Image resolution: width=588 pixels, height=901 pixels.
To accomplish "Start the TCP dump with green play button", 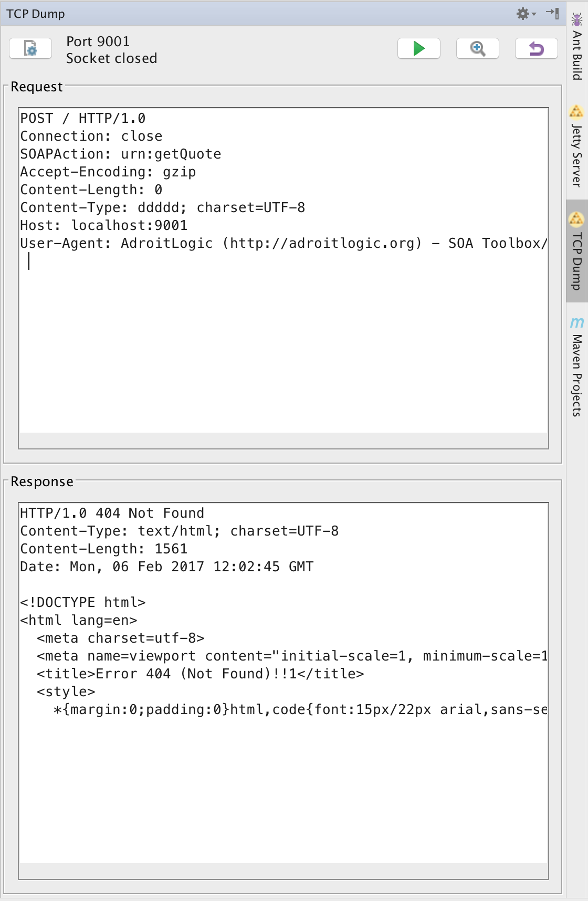I will [418, 49].
